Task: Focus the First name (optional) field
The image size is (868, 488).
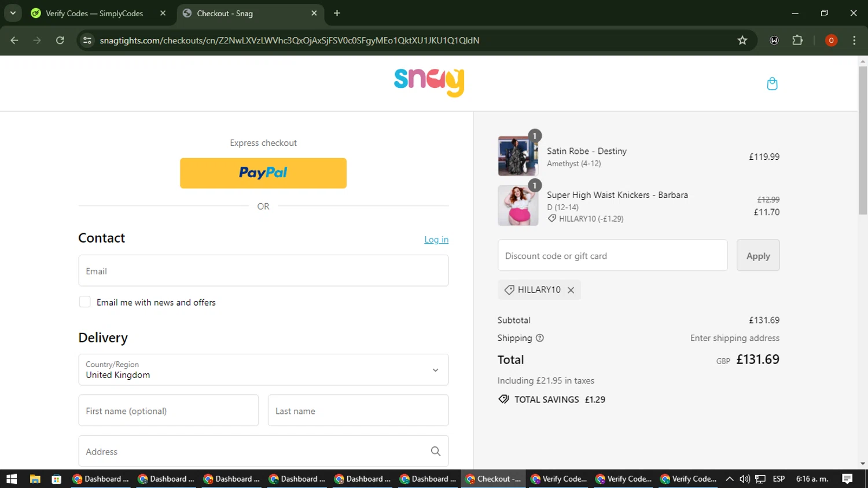Action: point(168,410)
